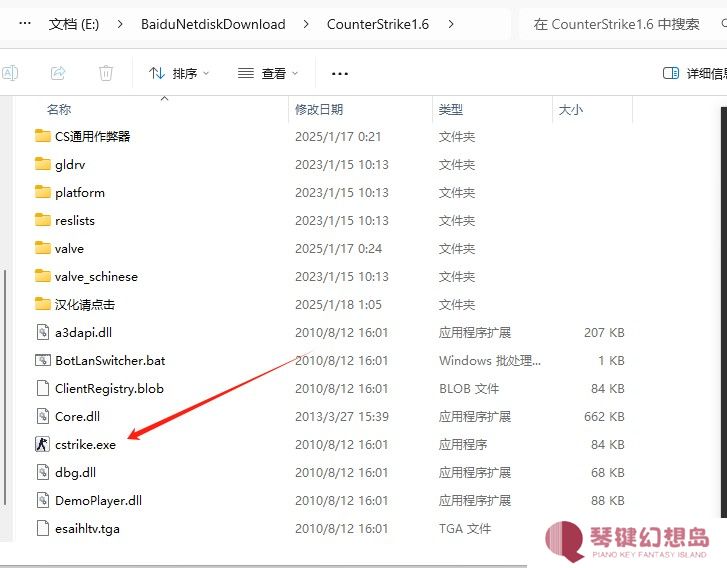
Task: Go to BaiduNetdiskDownload in the address bar
Action: tap(213, 24)
